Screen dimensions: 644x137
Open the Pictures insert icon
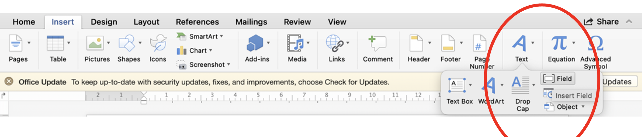click(95, 43)
